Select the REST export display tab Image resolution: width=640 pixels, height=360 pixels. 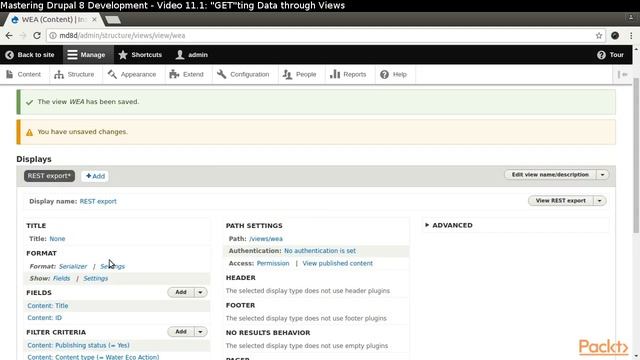coord(49,176)
